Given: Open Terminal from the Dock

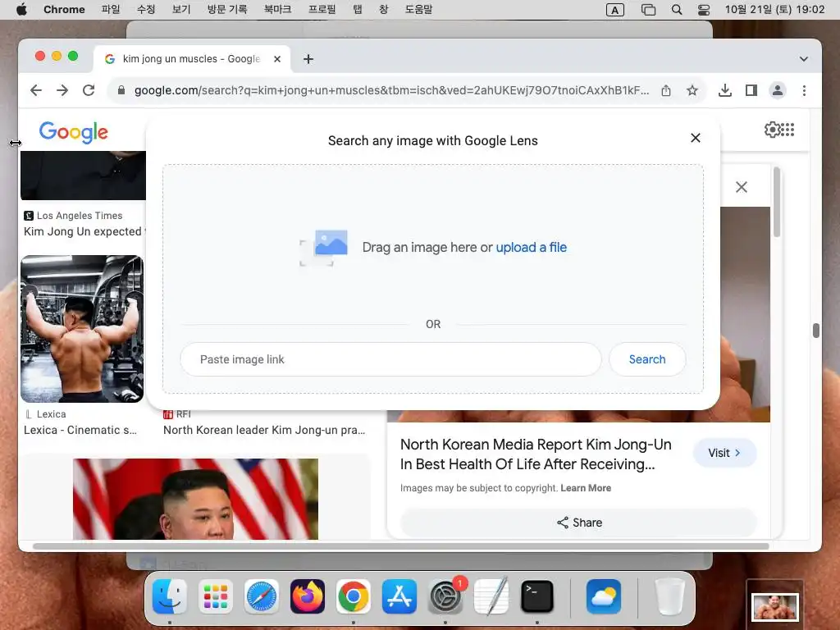Looking at the screenshot, I should coord(537,596).
